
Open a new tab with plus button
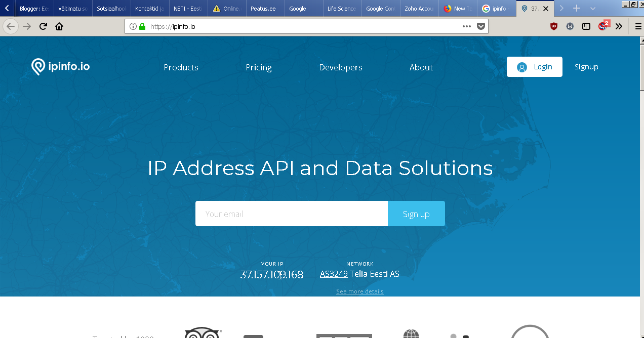[576, 8]
